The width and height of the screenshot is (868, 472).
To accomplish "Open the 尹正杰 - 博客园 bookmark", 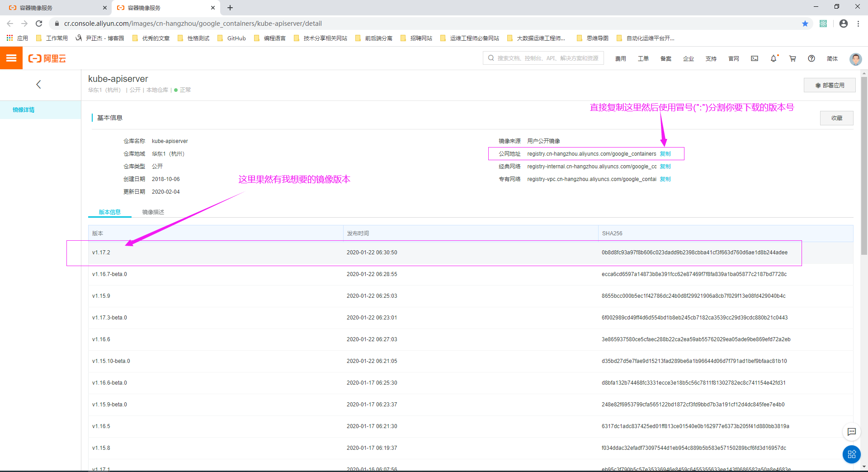I will click(100, 38).
